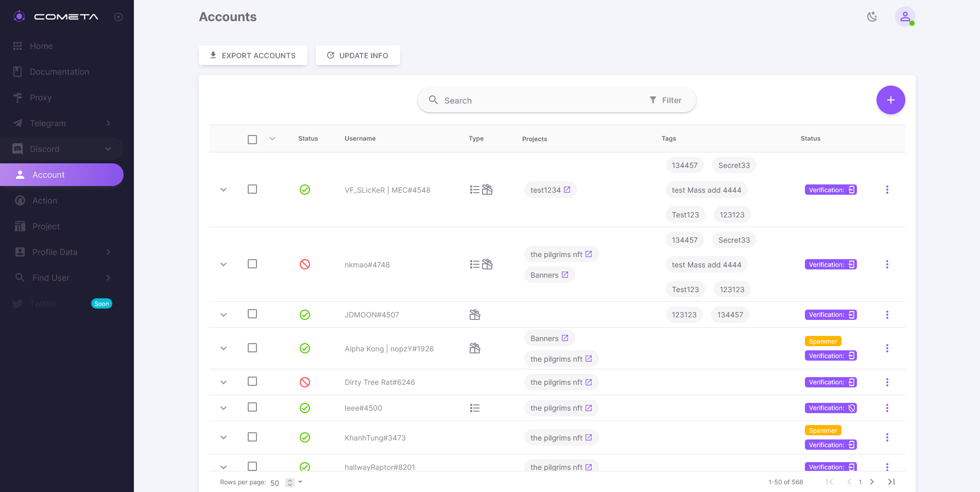Screen dimensions: 980x492
Task: Sort by Username column header
Action: point(360,139)
